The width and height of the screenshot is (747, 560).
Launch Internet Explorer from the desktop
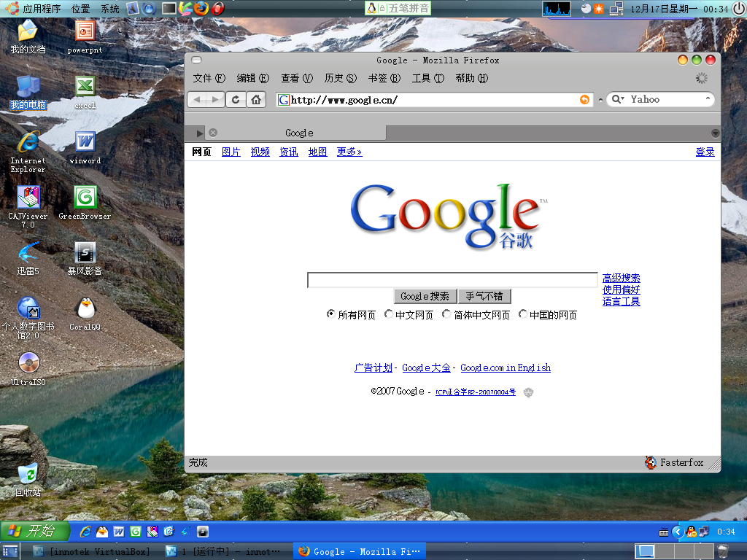point(28,152)
